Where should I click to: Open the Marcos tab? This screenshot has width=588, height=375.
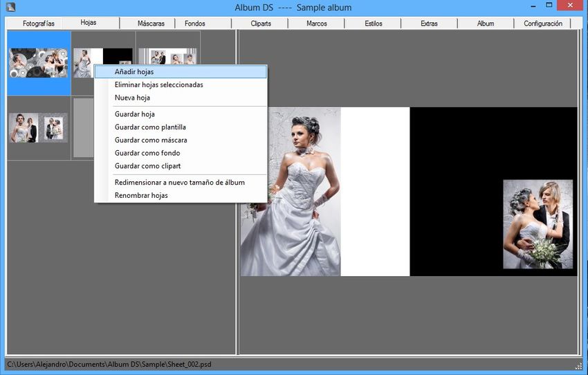317,24
